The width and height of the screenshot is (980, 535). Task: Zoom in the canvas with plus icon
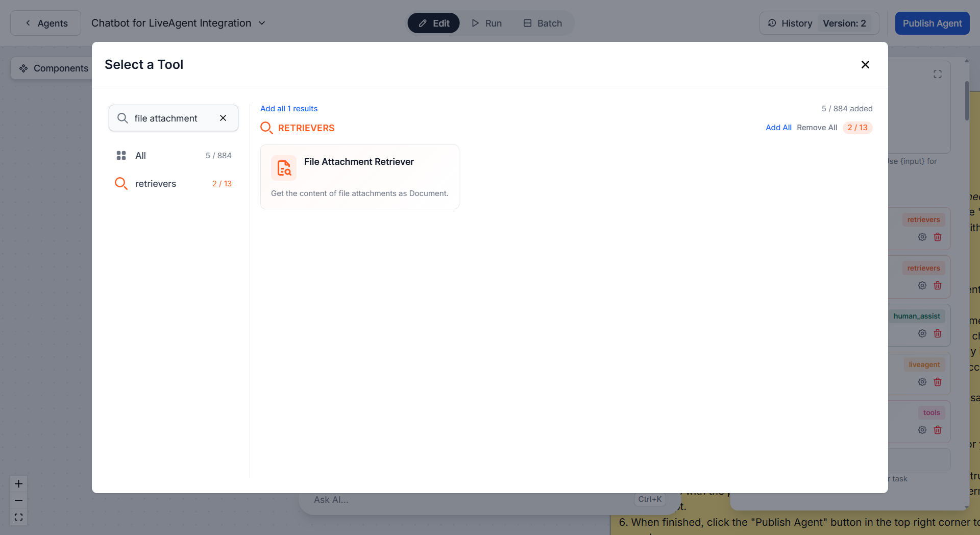point(19,483)
